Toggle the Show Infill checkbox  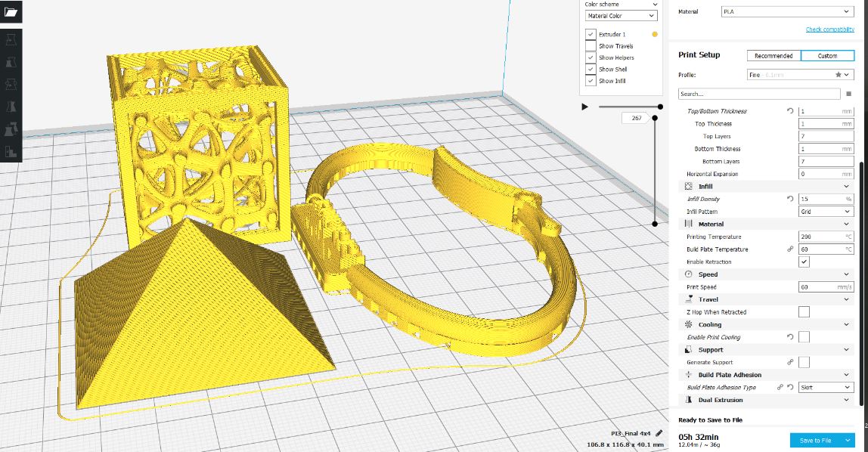[x=591, y=81]
